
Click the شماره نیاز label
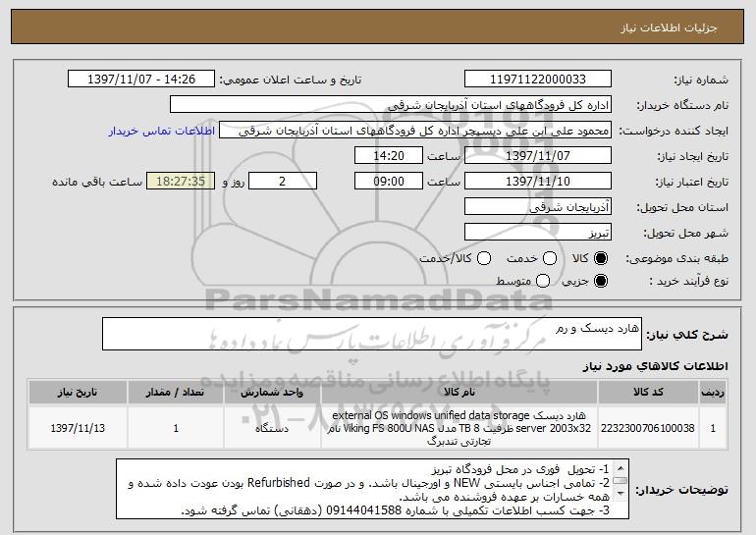[x=701, y=80]
